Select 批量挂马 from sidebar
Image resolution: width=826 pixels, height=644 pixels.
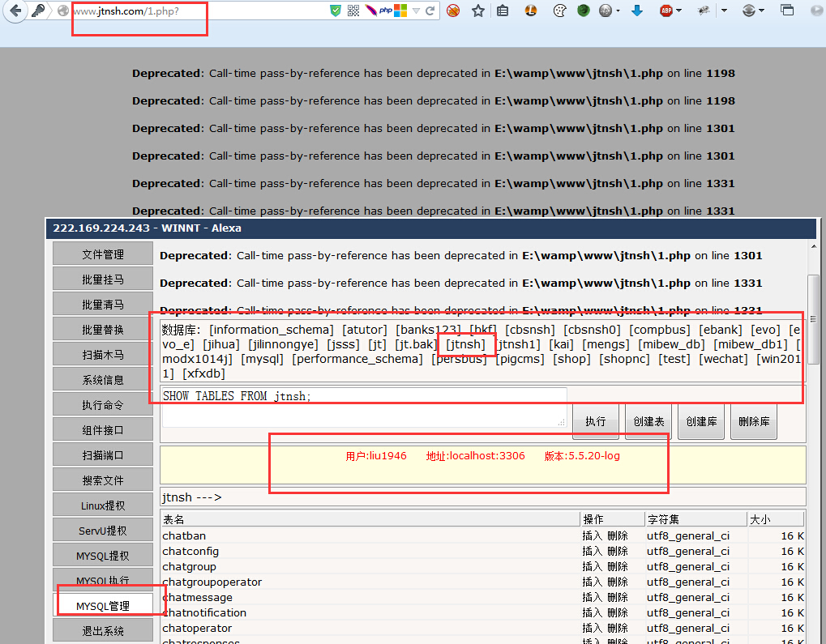tap(103, 279)
